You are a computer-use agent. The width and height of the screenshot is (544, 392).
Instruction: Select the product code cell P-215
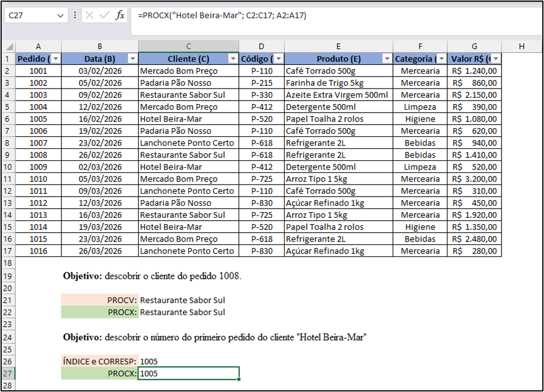click(x=262, y=83)
